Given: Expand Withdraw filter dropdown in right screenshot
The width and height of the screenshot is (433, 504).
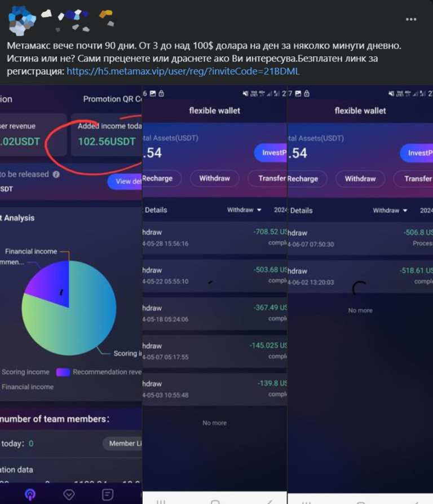Looking at the screenshot, I should click(390, 211).
